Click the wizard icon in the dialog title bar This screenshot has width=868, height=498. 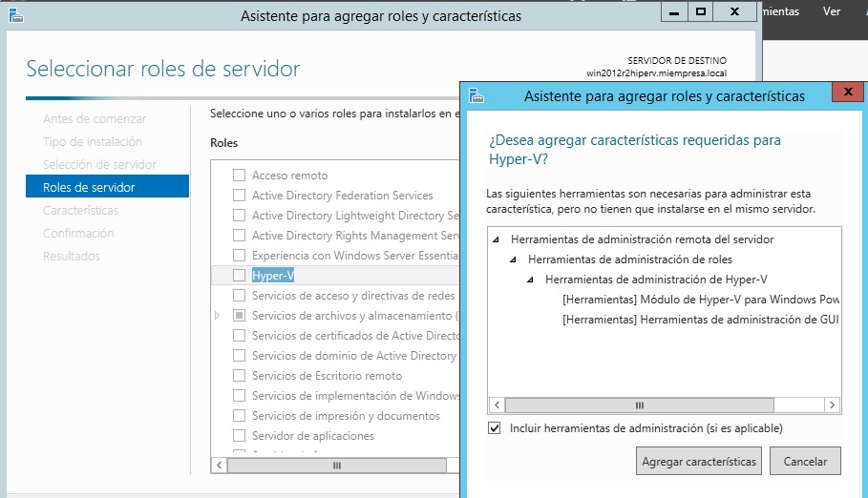click(476, 95)
